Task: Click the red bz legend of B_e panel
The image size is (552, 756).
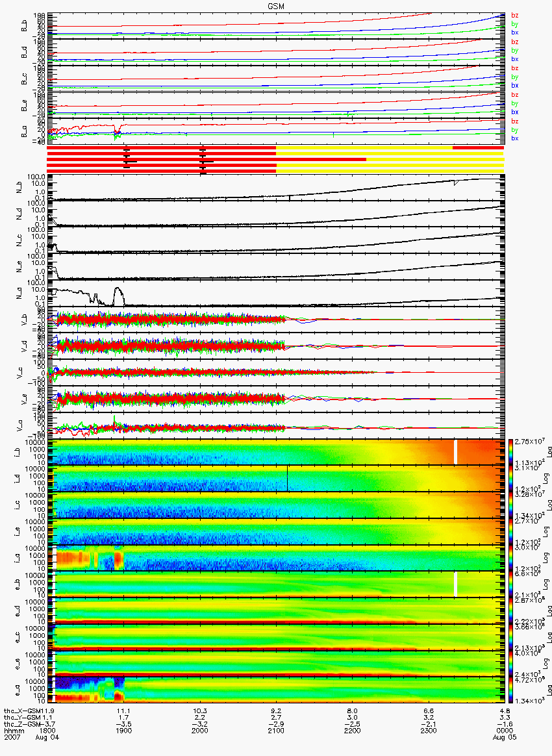Action: pyautogui.click(x=515, y=95)
